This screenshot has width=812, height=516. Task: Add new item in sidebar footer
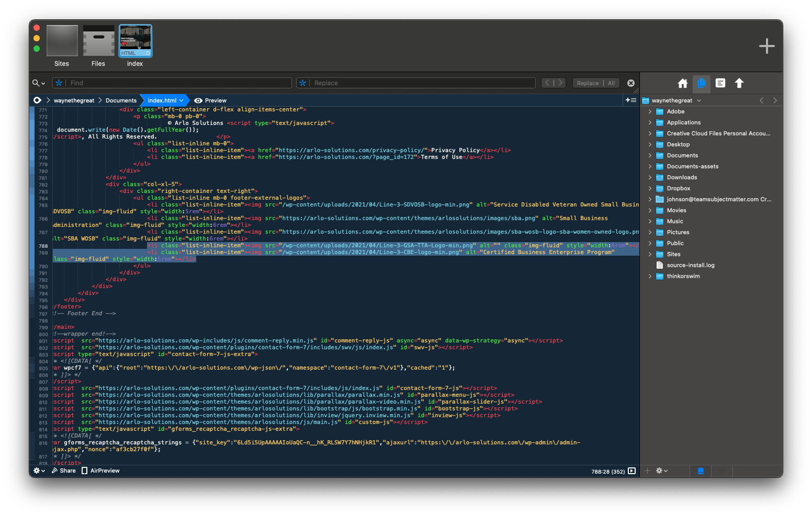pos(647,471)
